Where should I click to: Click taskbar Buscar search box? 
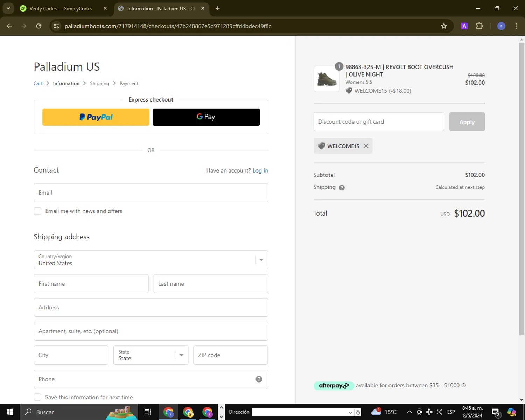click(x=79, y=412)
